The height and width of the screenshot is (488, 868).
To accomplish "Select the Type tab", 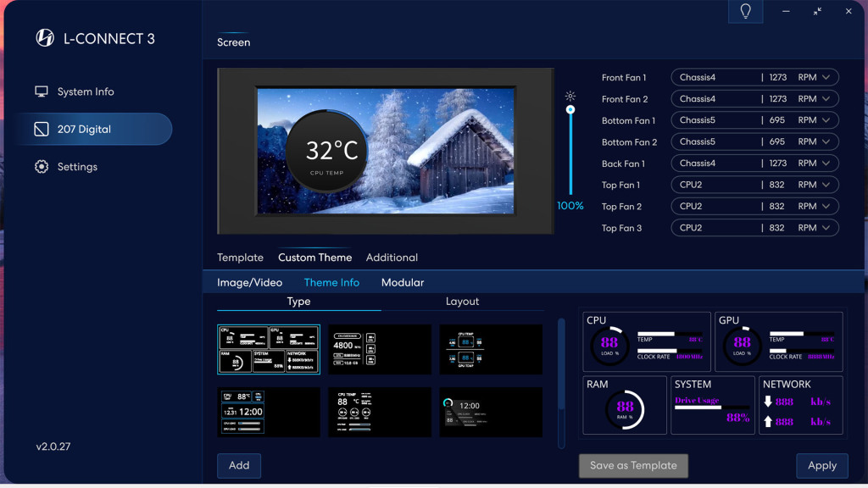I will pos(298,302).
